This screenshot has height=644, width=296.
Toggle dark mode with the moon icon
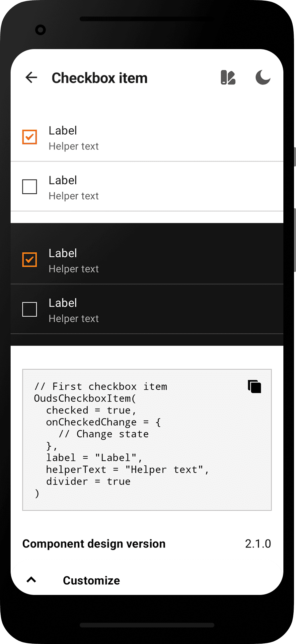pyautogui.click(x=262, y=77)
